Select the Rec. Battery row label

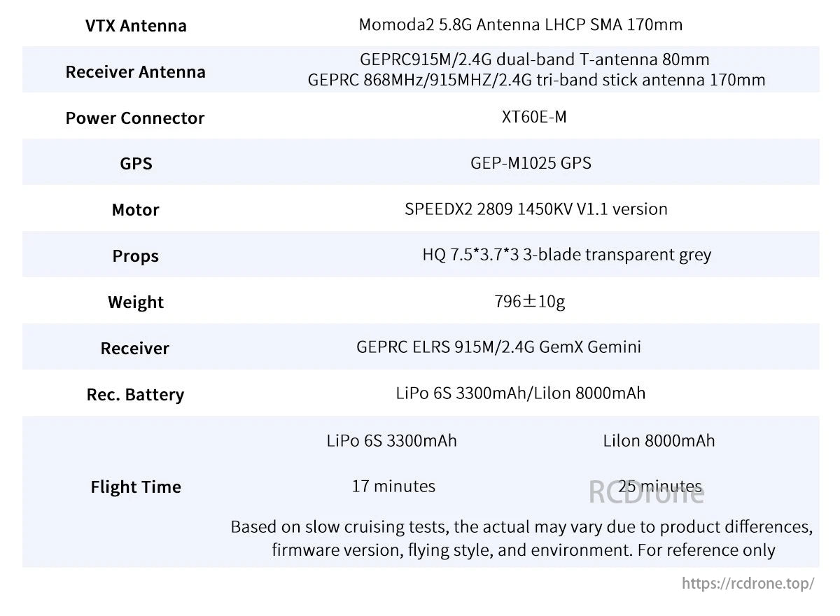coord(135,395)
